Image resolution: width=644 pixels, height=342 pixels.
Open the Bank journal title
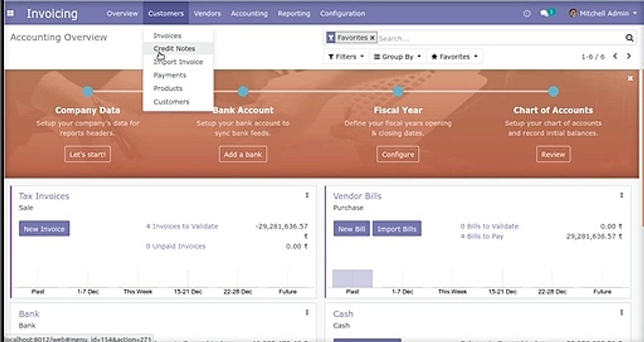coord(29,314)
